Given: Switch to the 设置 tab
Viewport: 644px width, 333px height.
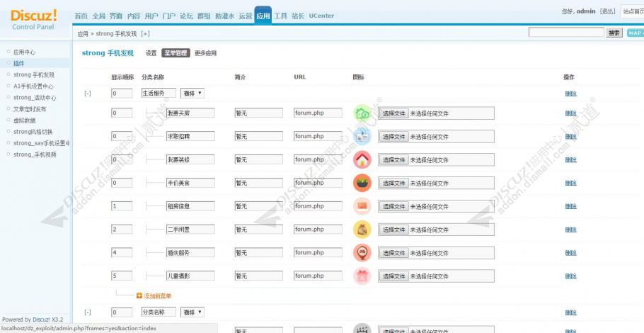Looking at the screenshot, I should pos(151,53).
